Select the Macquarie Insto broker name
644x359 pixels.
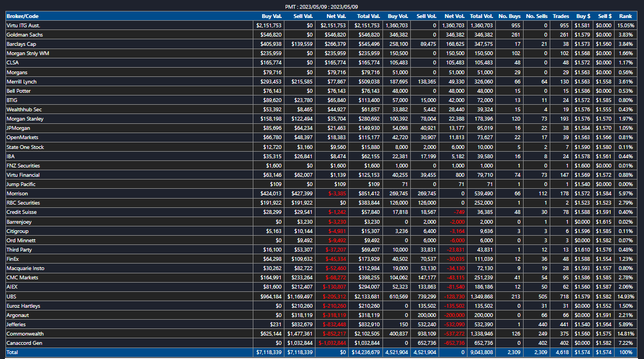point(26,268)
